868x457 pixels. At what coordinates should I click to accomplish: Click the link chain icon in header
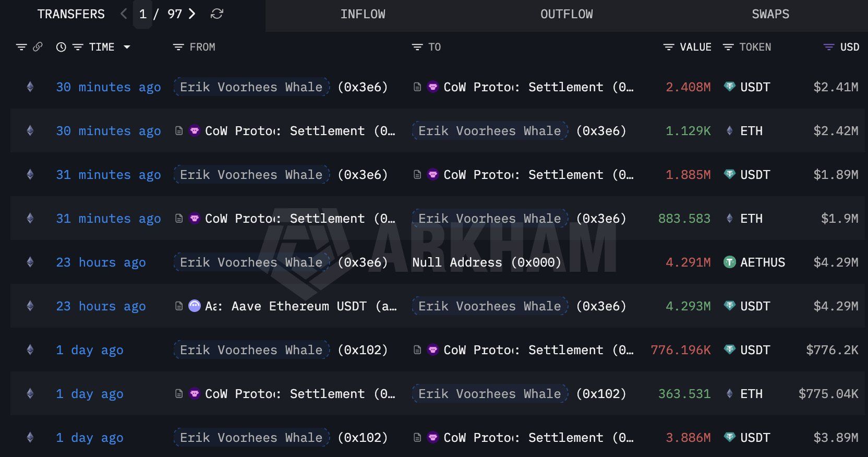tap(38, 47)
